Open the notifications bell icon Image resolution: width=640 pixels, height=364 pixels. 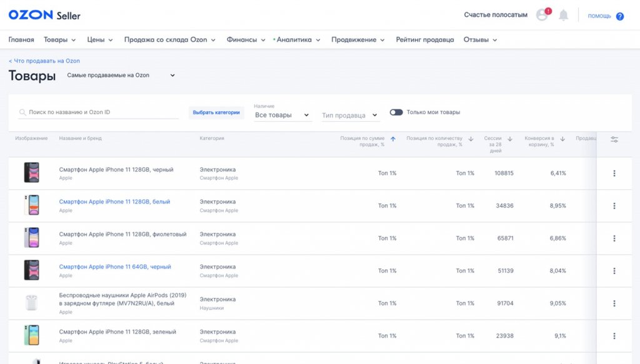tap(564, 15)
